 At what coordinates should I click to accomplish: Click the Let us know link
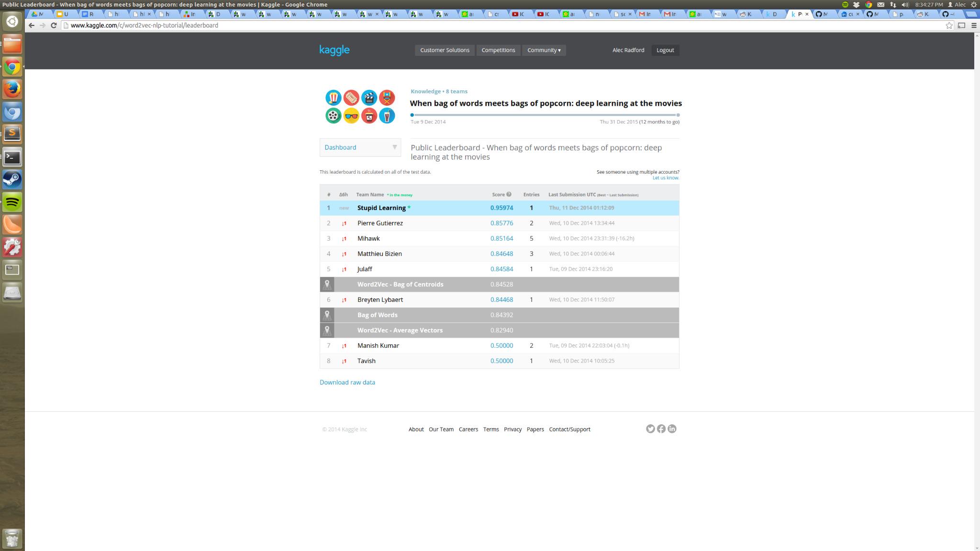[666, 178]
